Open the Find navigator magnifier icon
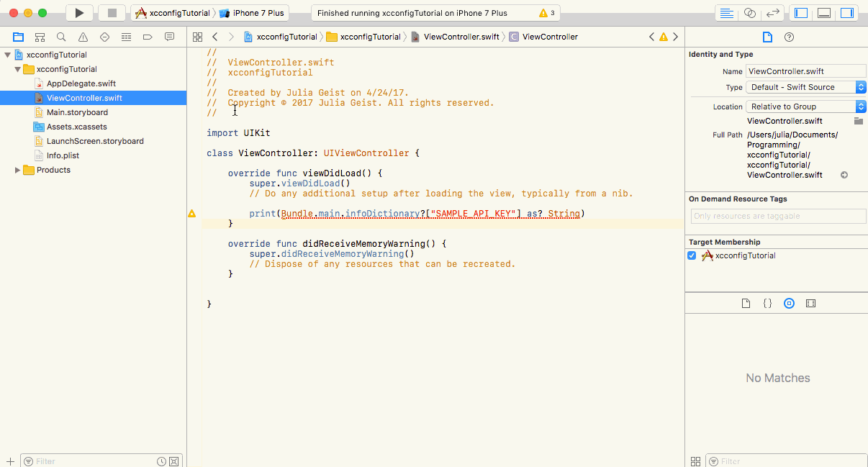 point(61,37)
